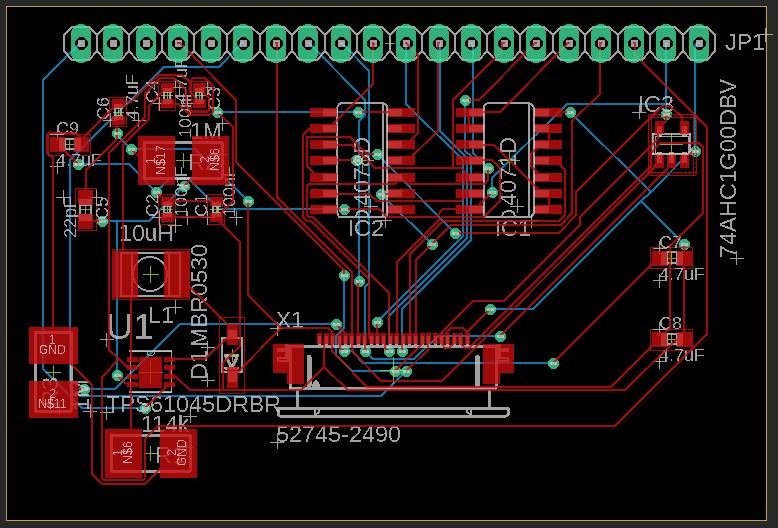The width and height of the screenshot is (778, 528).
Task: Click the IC1 reference label
Action: (513, 229)
